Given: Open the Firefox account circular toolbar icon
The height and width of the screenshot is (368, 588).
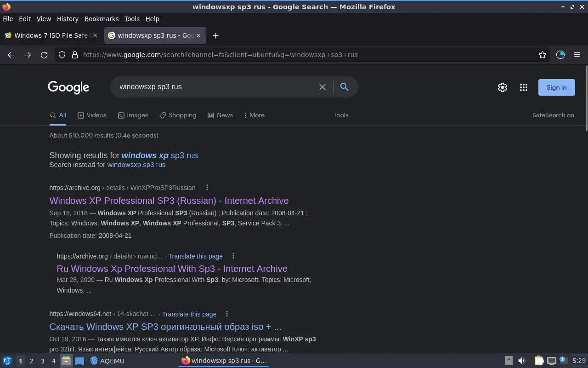Looking at the screenshot, I should coord(560,55).
